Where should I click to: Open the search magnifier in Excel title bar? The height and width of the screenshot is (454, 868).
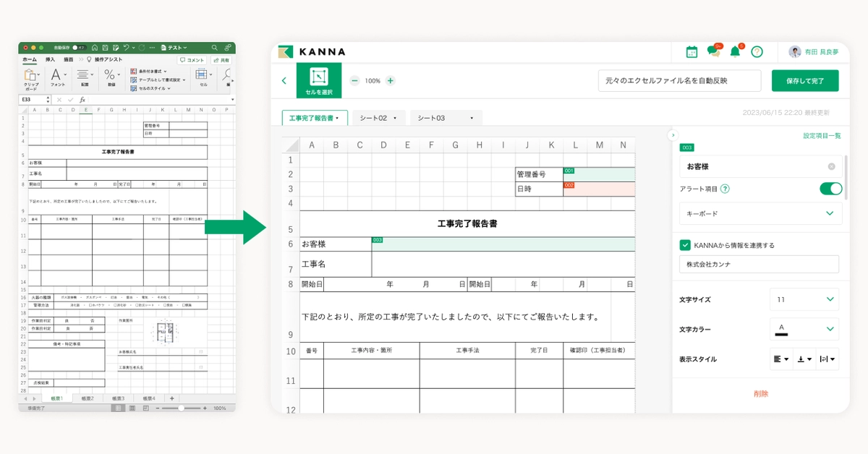pos(214,48)
